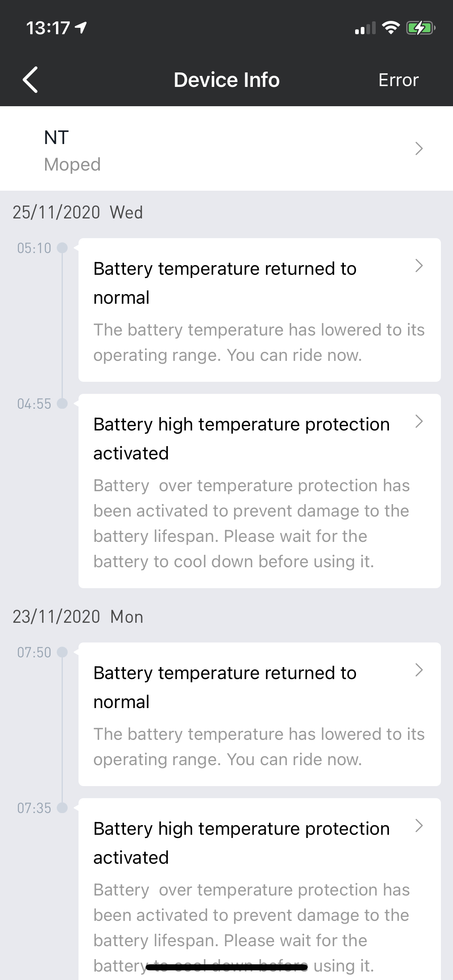The width and height of the screenshot is (453, 980).
Task: Select the 07:35 timeline dot marker
Action: pos(62,807)
